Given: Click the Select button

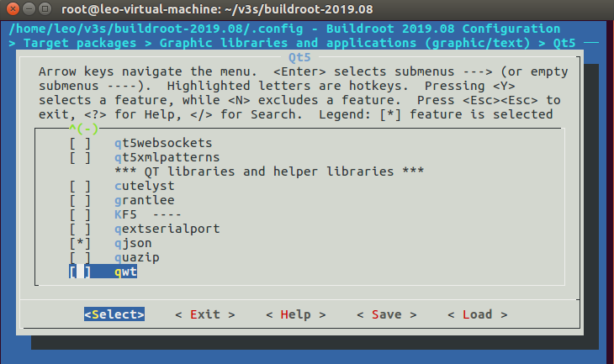Looking at the screenshot, I should tap(114, 314).
